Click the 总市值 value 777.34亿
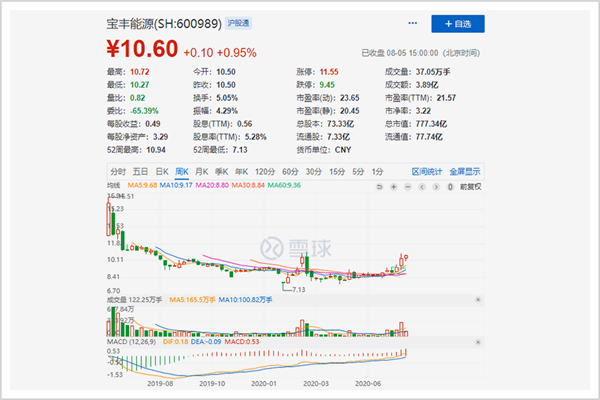Image resolution: width=600 pixels, height=400 pixels. click(432, 124)
